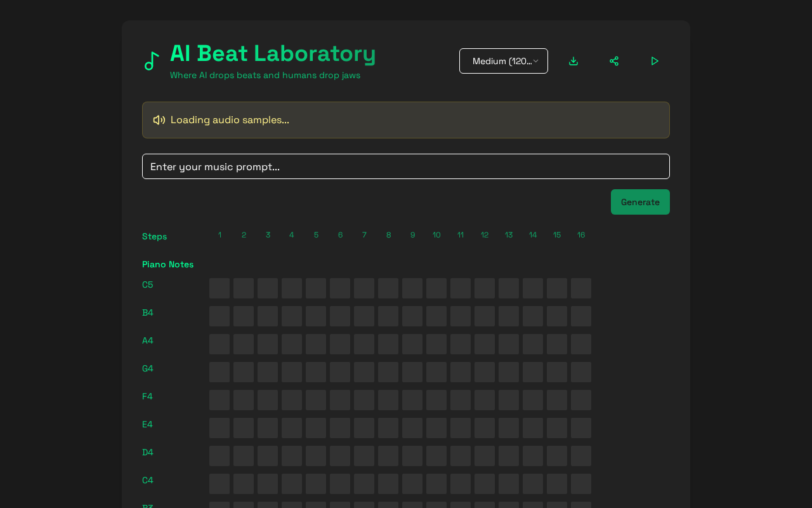Viewport: 812px width, 508px height.
Task: Click the speaker icon in loading banner
Action: pos(159,120)
